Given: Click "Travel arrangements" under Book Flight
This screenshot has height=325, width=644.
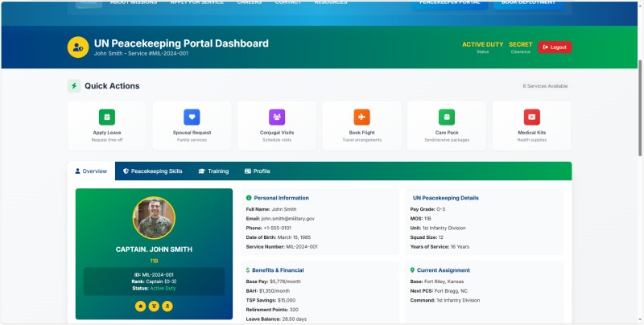Looking at the screenshot, I should click(x=361, y=140).
